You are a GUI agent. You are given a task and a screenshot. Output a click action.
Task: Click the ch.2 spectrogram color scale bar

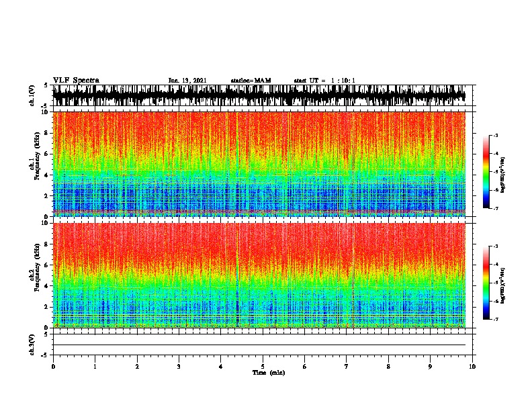pyautogui.click(x=486, y=283)
